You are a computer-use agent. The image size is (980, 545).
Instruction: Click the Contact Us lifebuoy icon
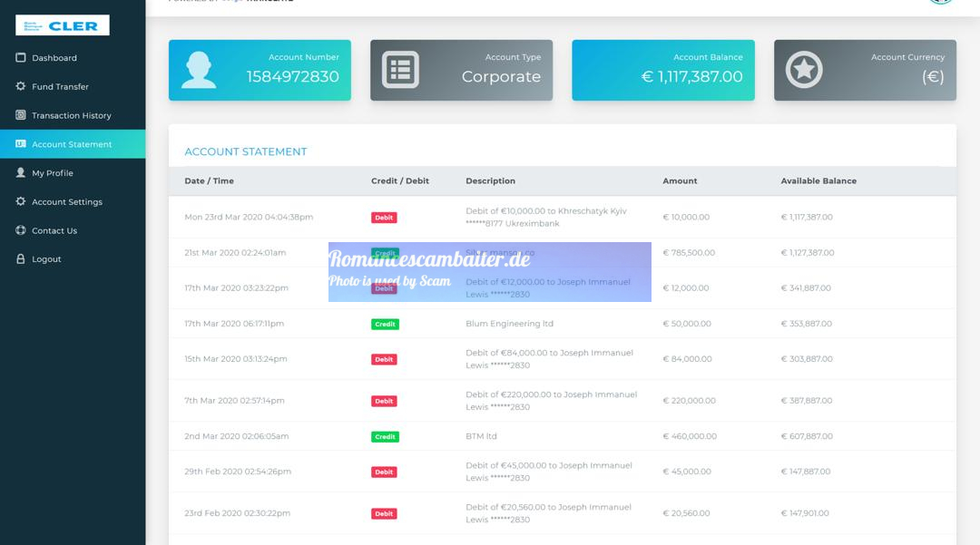click(21, 229)
